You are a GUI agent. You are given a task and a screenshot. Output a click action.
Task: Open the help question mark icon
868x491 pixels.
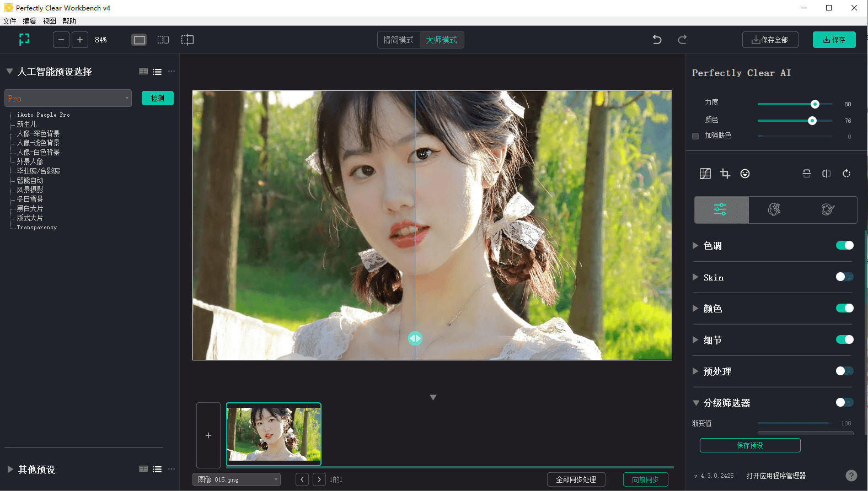(x=851, y=476)
